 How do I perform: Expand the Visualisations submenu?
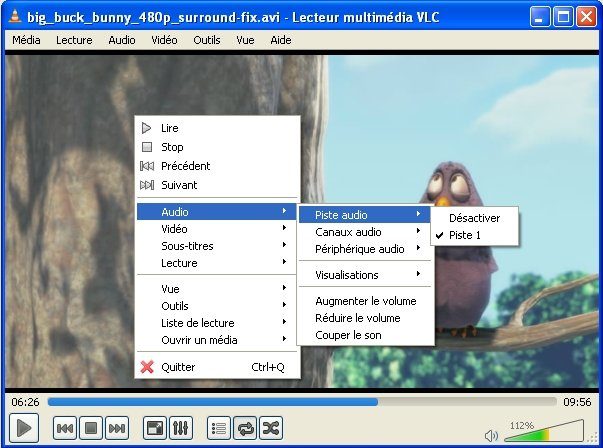coord(365,275)
